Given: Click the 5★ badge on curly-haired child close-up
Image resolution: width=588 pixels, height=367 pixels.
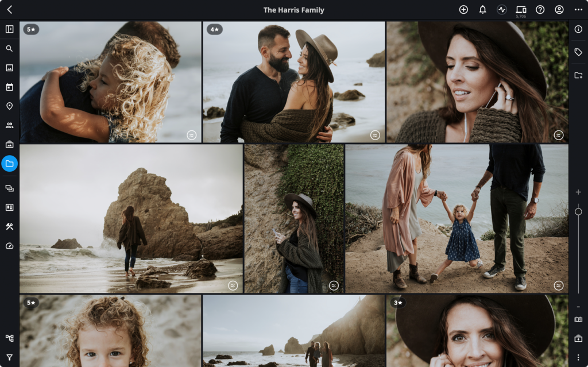Looking at the screenshot, I should click(x=31, y=303).
